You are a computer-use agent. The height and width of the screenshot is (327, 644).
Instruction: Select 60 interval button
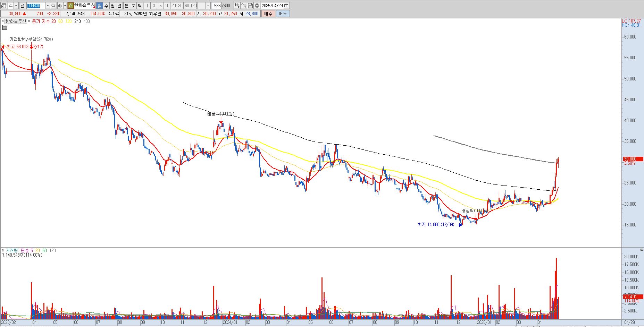click(x=187, y=6)
